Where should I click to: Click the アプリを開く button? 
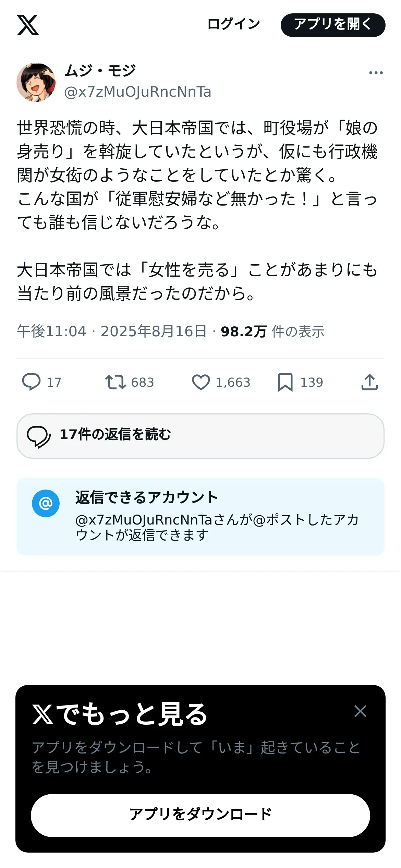click(x=333, y=25)
